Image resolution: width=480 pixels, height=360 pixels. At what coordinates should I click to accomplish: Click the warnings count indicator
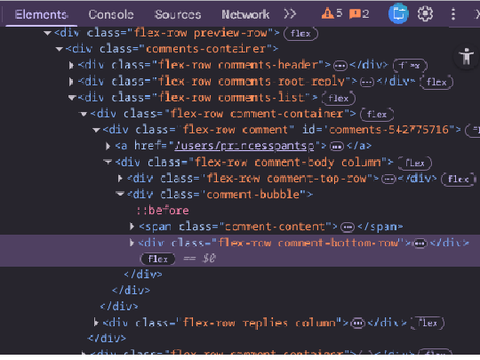(332, 14)
